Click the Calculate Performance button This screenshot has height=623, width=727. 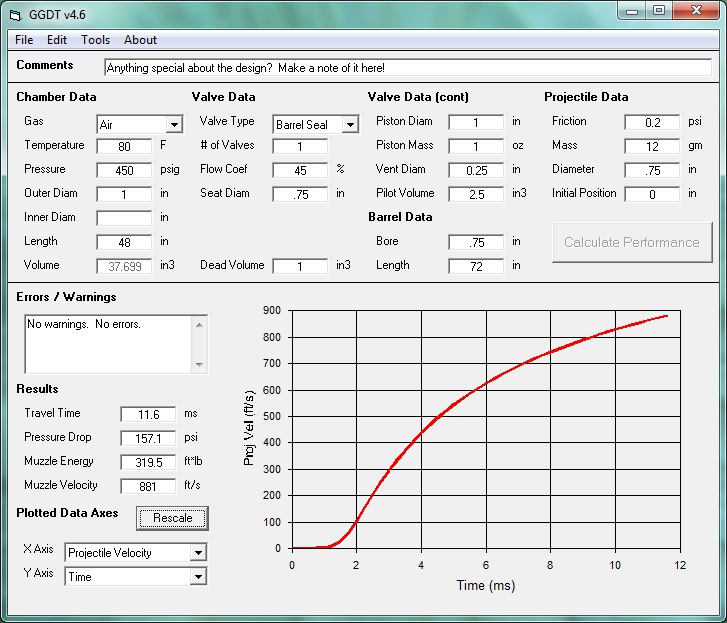tap(632, 242)
